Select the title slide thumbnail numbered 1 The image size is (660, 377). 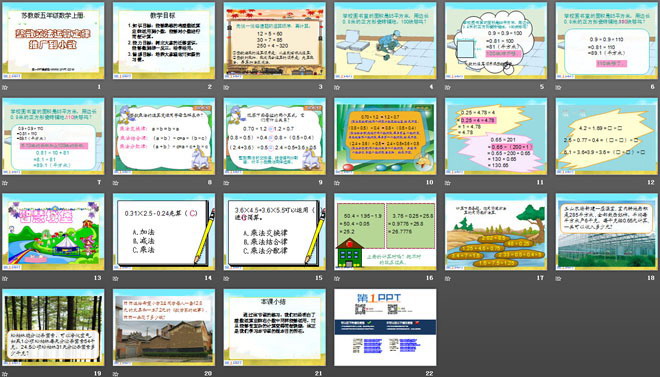coord(53,41)
